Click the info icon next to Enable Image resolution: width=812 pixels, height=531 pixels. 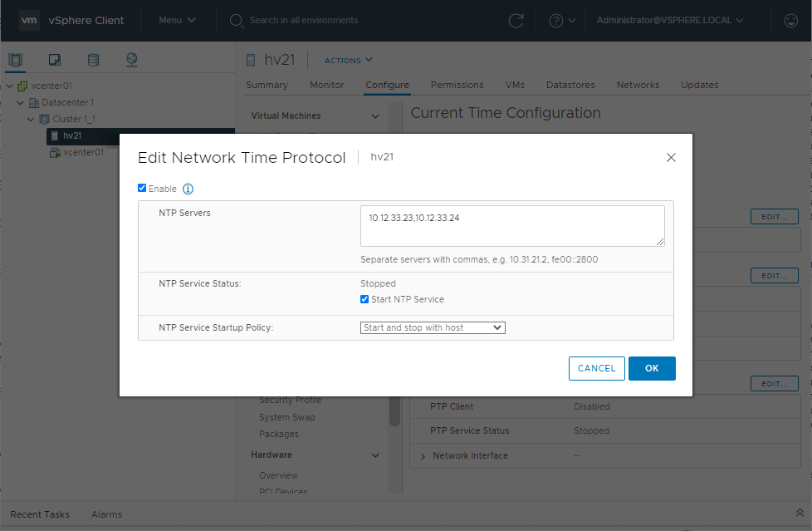pyautogui.click(x=188, y=189)
